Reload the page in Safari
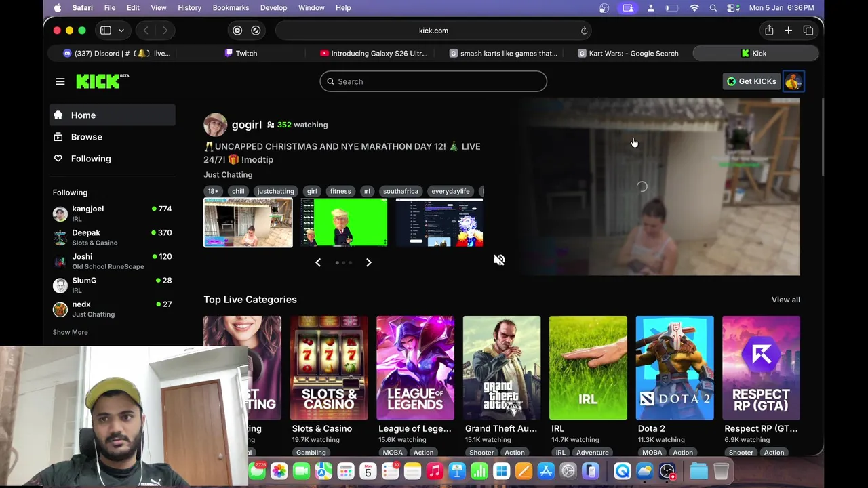 (x=584, y=30)
